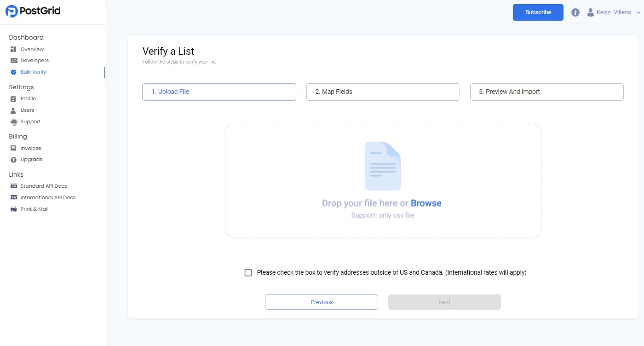Screen dimensions: 644x346
Task: Click the PostGrid logo
Action: (32, 10)
